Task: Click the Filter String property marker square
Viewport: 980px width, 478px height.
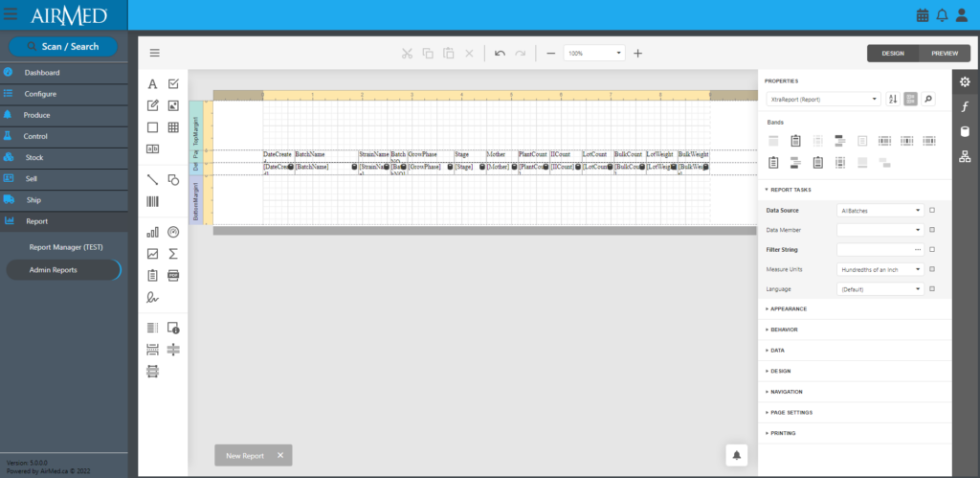Action: pos(932,249)
